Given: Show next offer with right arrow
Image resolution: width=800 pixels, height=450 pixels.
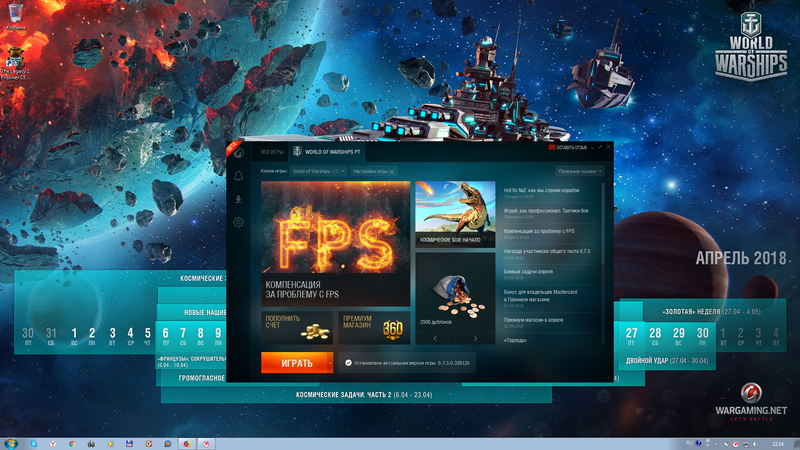Looking at the screenshot, I should coord(475,338).
